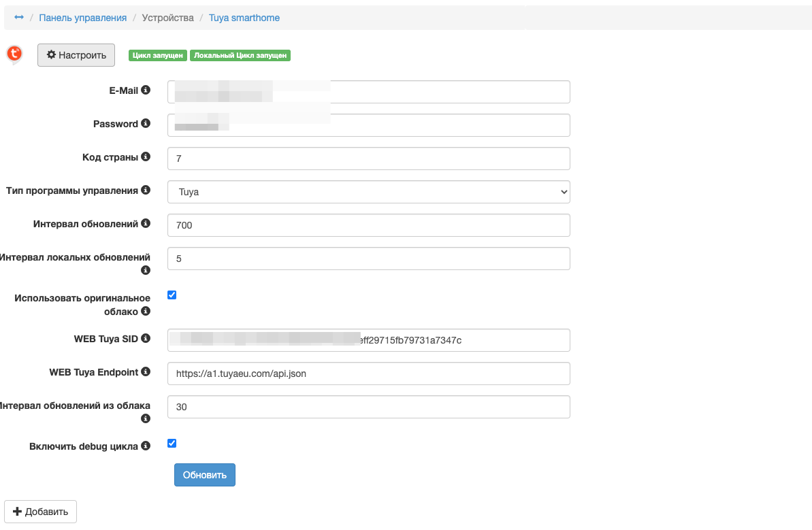Image resolution: width=812 pixels, height=530 pixels.
Task: Click the Добавить button
Action: 41,512
